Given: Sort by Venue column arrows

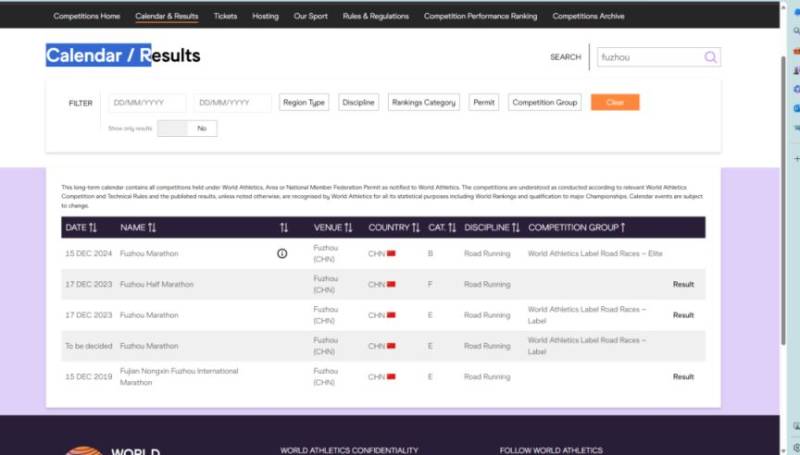Looking at the screenshot, I should click(x=348, y=228).
